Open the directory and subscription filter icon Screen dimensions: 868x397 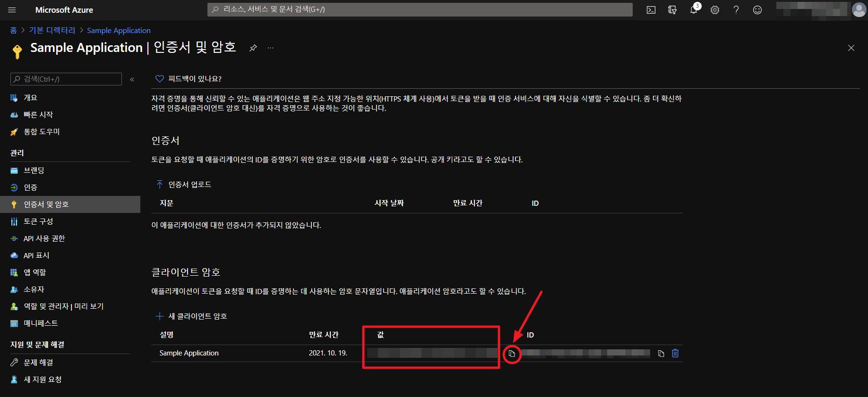672,10
